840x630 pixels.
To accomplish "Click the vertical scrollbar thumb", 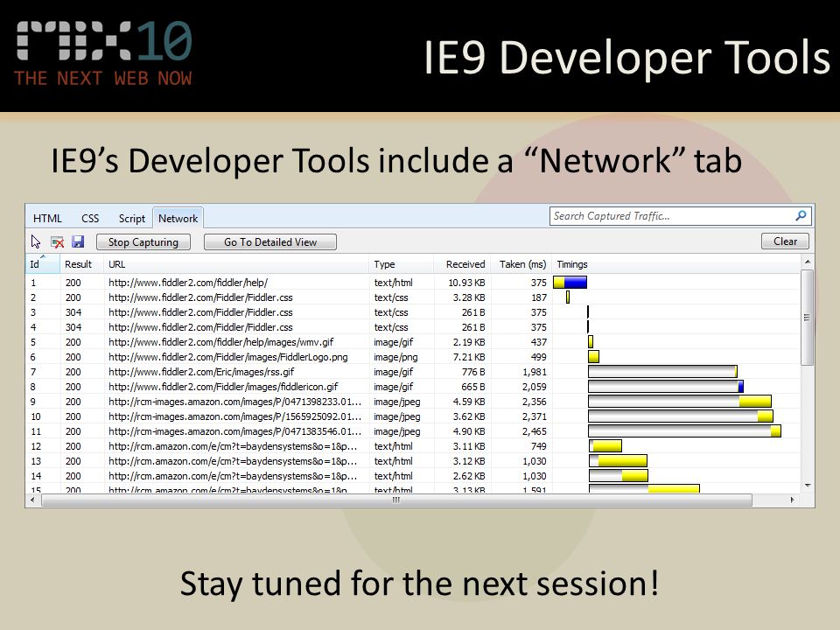I will point(808,318).
